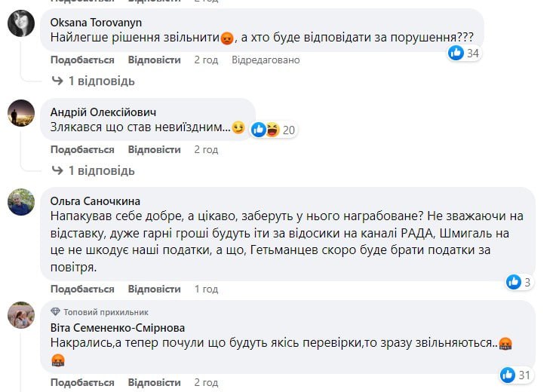Open the 3 reactions on Ольга's comment
Screen dimensions: 556x392
coord(521,282)
